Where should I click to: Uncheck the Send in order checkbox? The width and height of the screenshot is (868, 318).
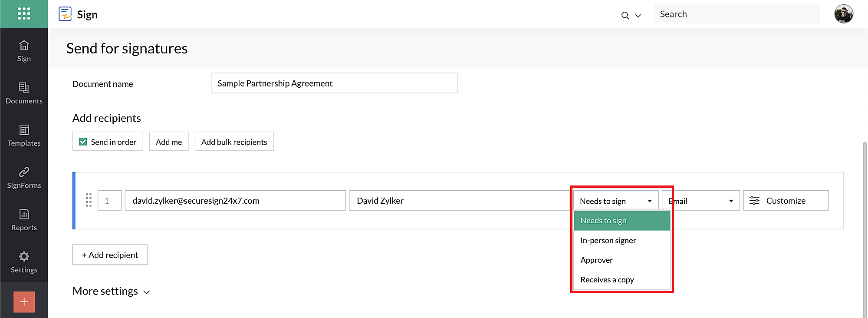(x=83, y=142)
